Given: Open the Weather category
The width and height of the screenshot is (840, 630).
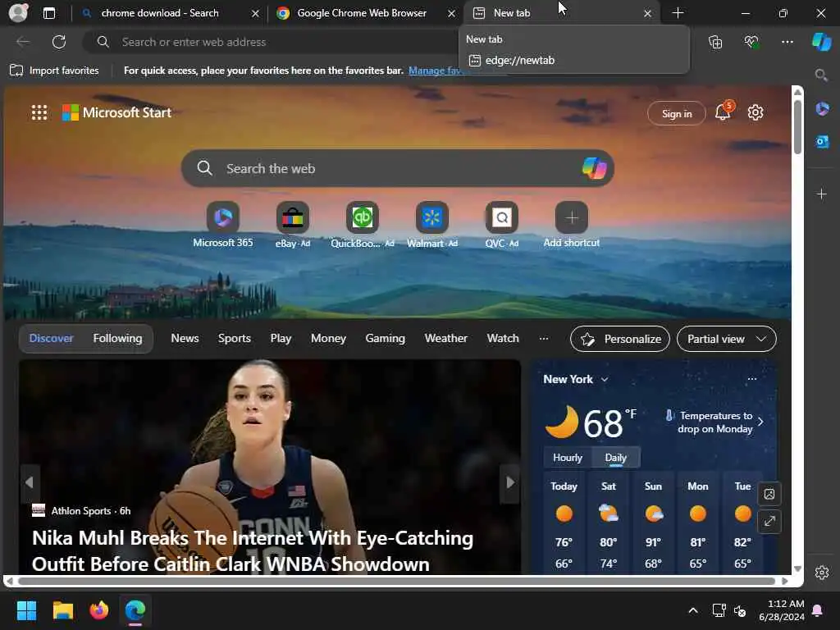Looking at the screenshot, I should (x=445, y=339).
